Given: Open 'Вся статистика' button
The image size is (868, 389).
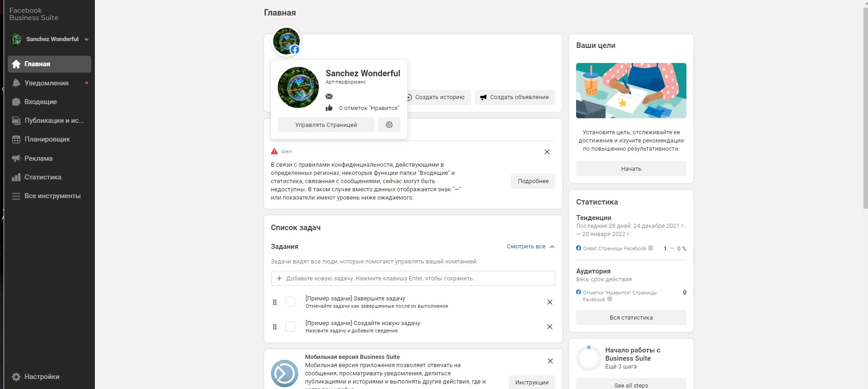Looking at the screenshot, I should pyautogui.click(x=631, y=317).
